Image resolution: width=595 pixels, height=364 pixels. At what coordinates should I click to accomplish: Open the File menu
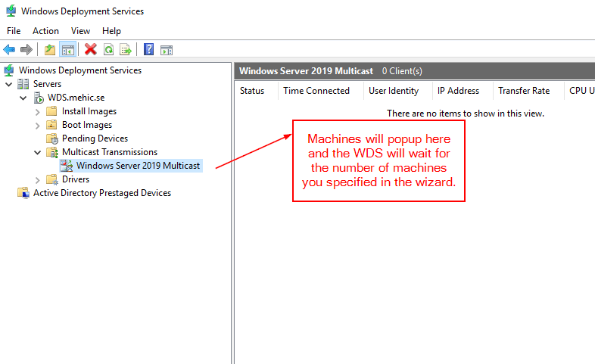(14, 31)
